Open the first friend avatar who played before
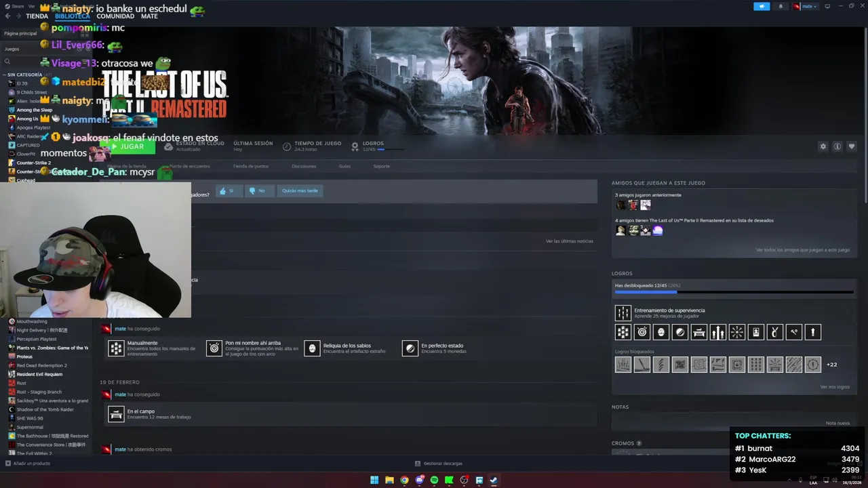This screenshot has height=488, width=868. [620, 205]
